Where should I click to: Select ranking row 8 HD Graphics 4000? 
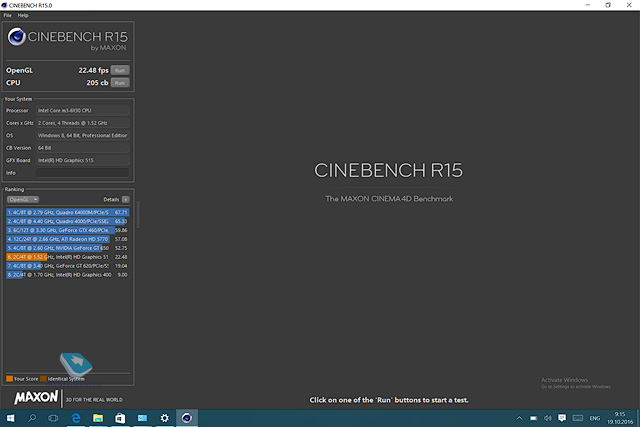(x=67, y=275)
